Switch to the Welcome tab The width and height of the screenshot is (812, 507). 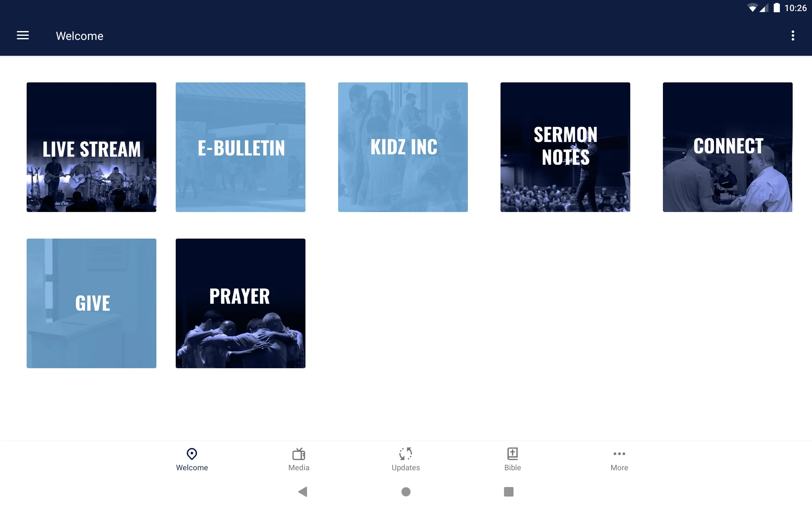(x=192, y=458)
